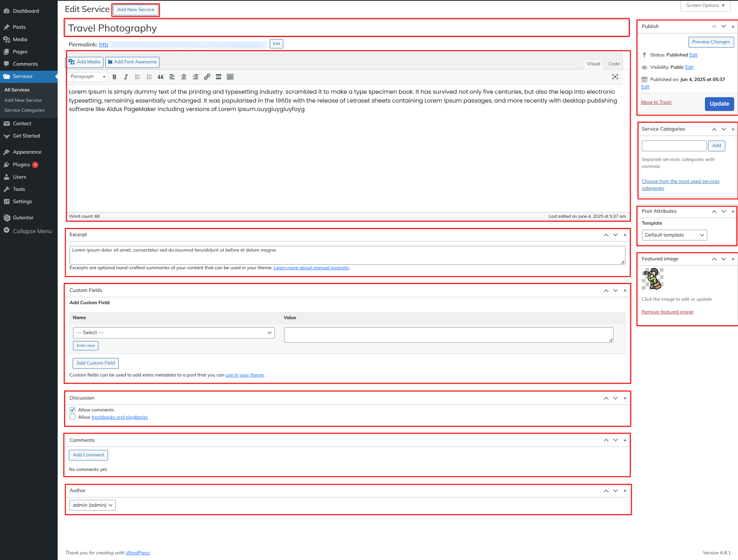The image size is (738, 560).
Task: Apply blockquote formatting
Action: [161, 77]
